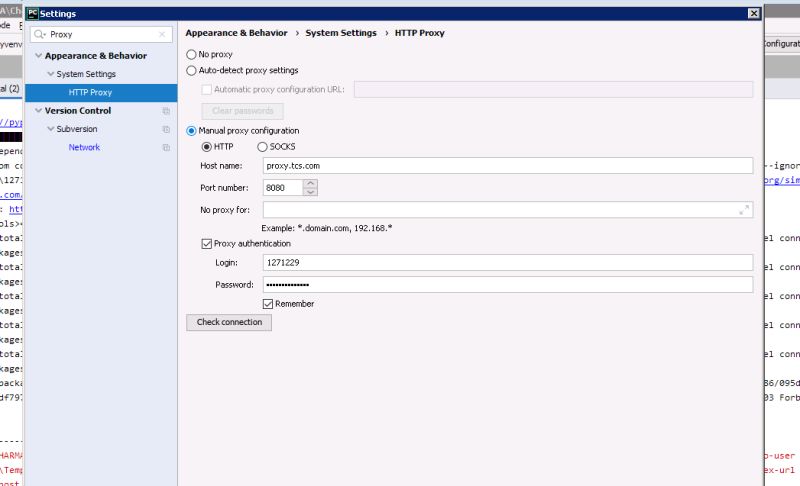Viewport: 800px width, 486px height.
Task: Click the automatic proxy configuration URL field
Action: (x=554, y=89)
